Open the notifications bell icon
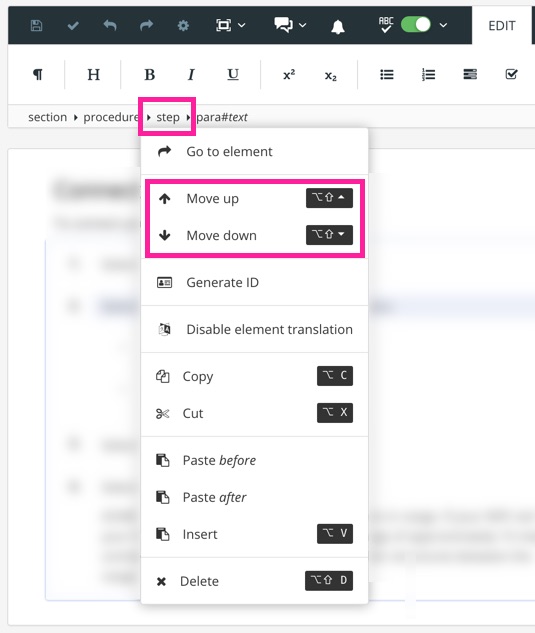The width and height of the screenshot is (535, 633). [x=338, y=27]
